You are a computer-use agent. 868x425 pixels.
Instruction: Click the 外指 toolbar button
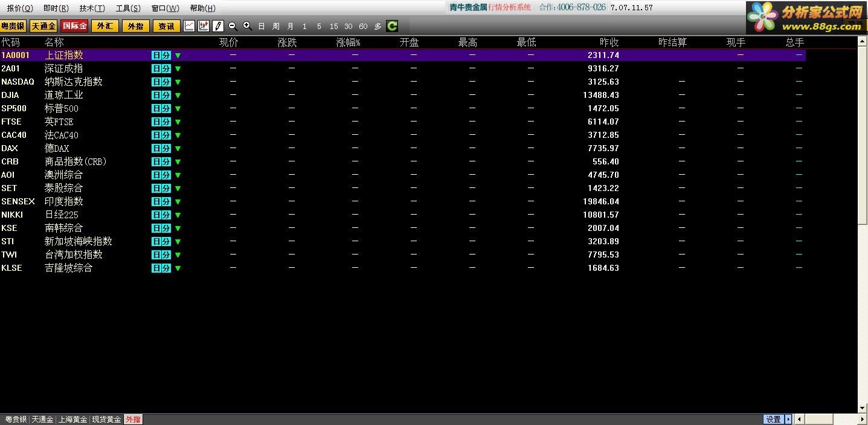click(x=136, y=26)
